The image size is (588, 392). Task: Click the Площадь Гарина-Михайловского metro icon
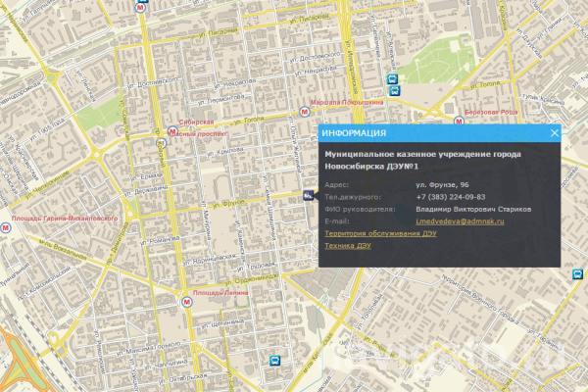click(7, 228)
